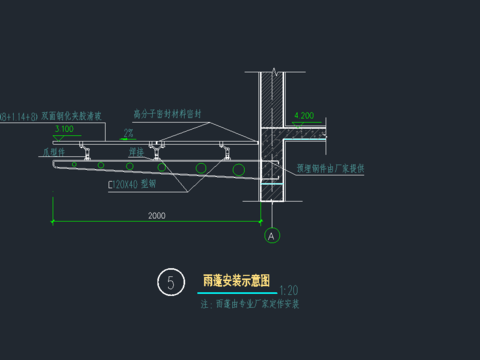480x360 pixels.
Task: Click the detail number 5 circle
Action: click(x=171, y=282)
